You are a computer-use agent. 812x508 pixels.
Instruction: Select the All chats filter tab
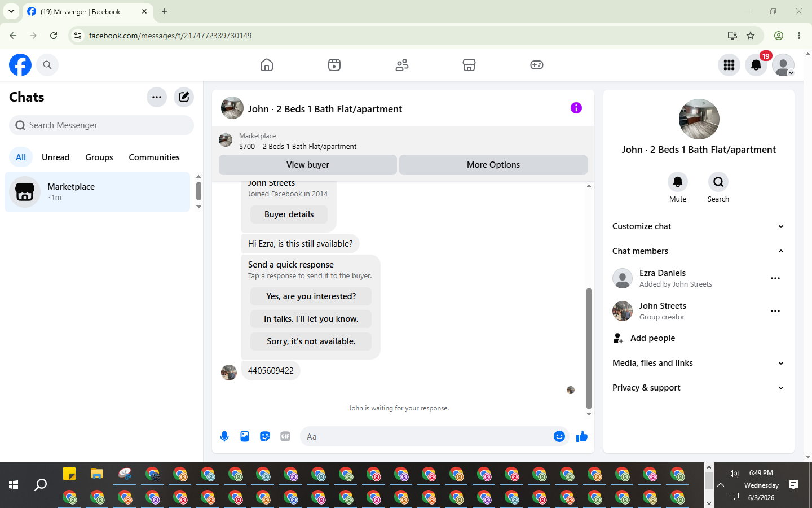pos(21,157)
